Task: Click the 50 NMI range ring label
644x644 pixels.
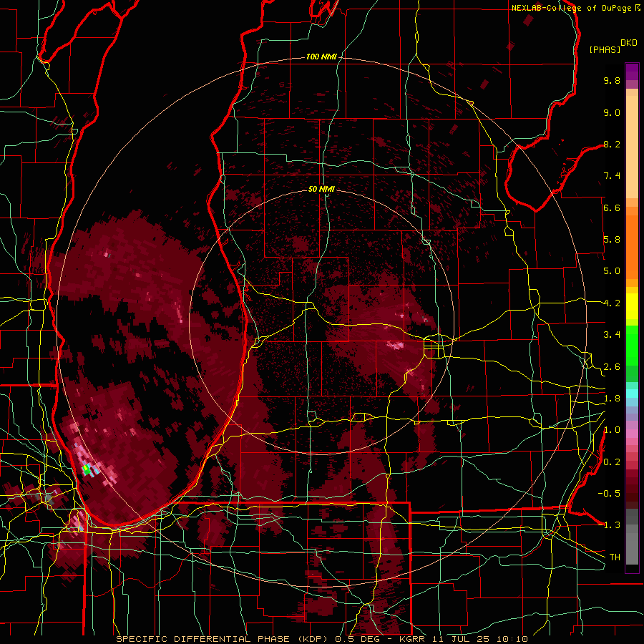Action: point(321,189)
